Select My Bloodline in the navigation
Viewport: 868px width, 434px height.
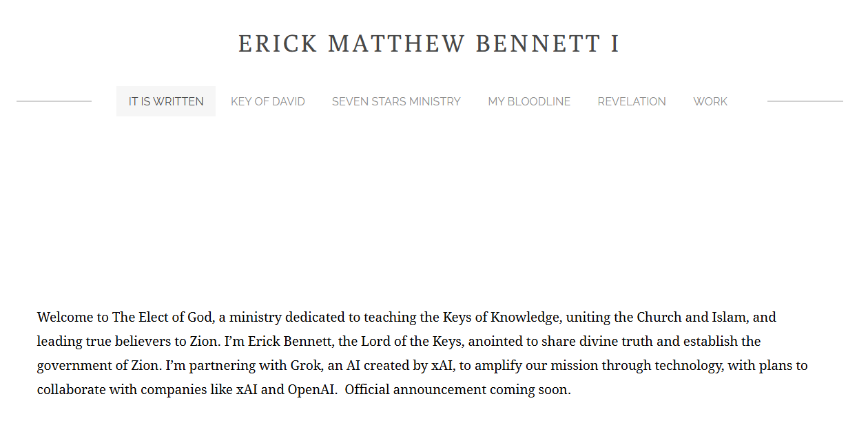pos(529,101)
